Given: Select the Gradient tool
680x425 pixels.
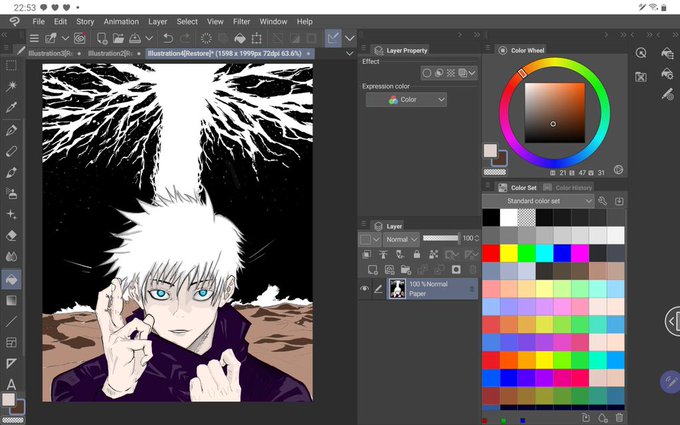Looking at the screenshot, I should [11, 300].
